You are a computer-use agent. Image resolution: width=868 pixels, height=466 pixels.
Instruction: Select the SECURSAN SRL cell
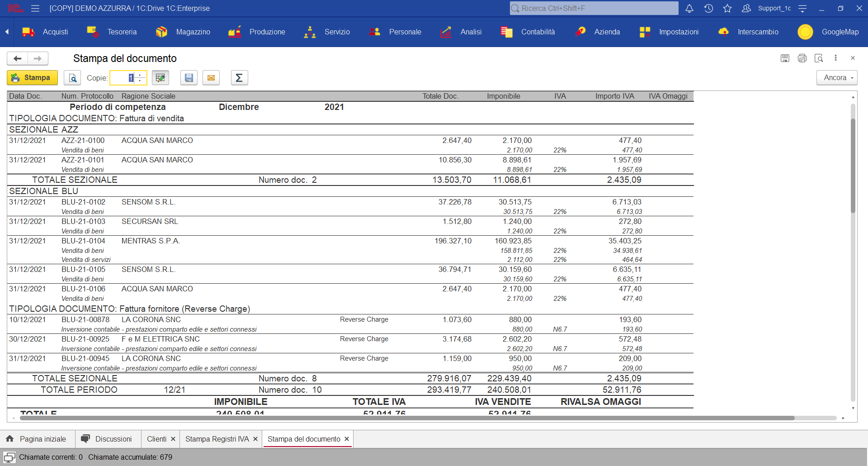coord(150,221)
